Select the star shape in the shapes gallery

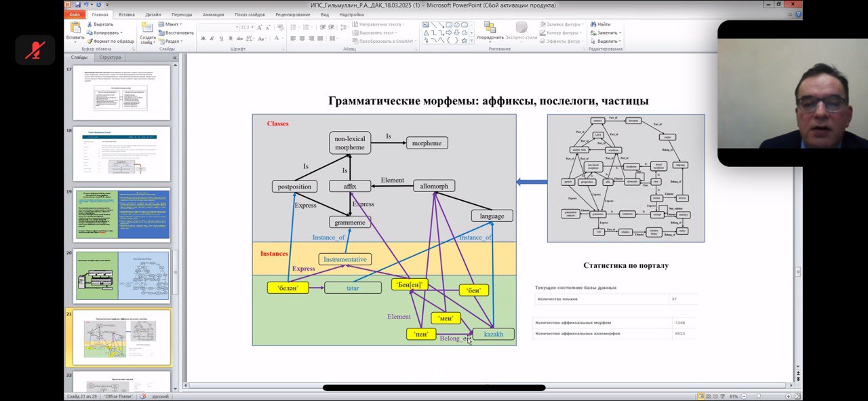(465, 41)
